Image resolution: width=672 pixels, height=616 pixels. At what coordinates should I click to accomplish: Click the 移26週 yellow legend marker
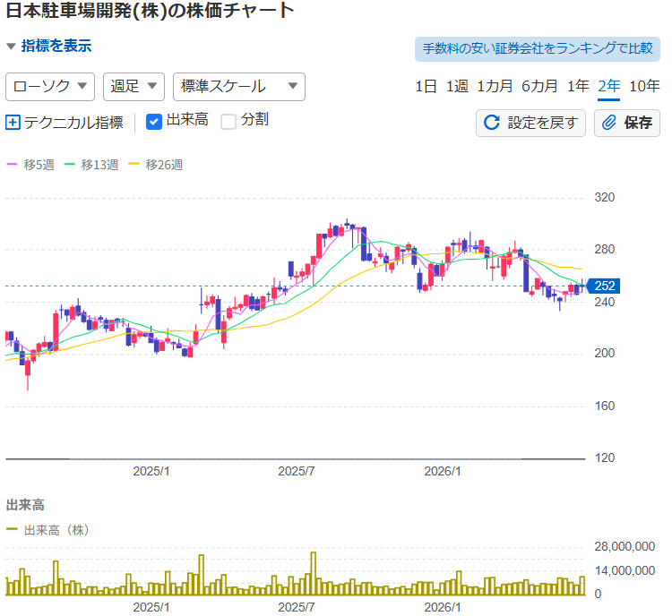[134, 165]
